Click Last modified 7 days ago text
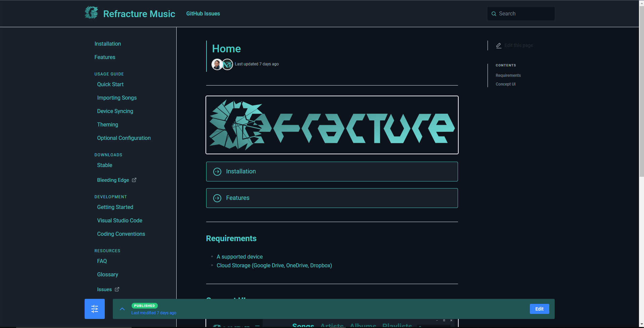Screen dimensions: 644x328 click(154, 313)
